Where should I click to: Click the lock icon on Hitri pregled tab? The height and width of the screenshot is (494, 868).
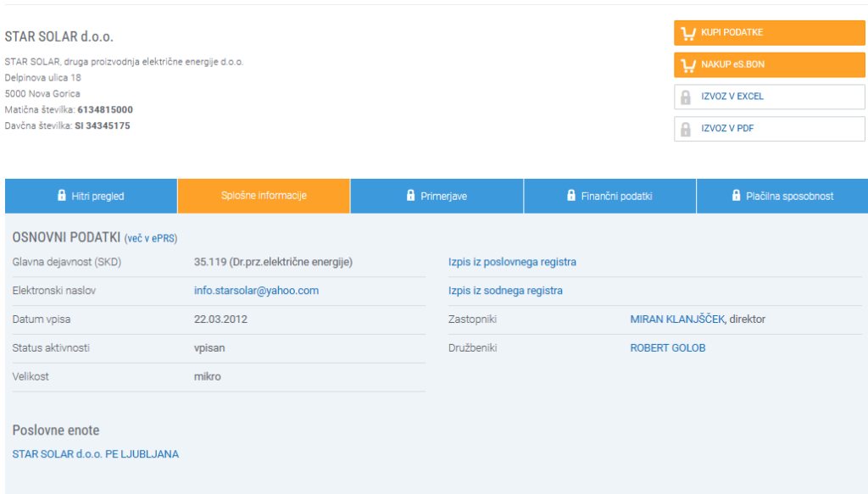pyautogui.click(x=61, y=195)
